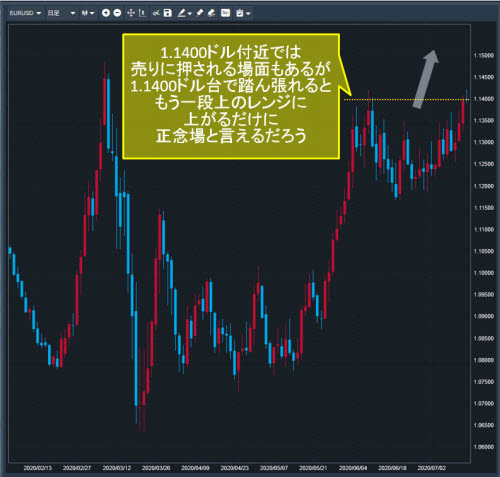Open the EURUSD symbol dropdown

point(25,13)
